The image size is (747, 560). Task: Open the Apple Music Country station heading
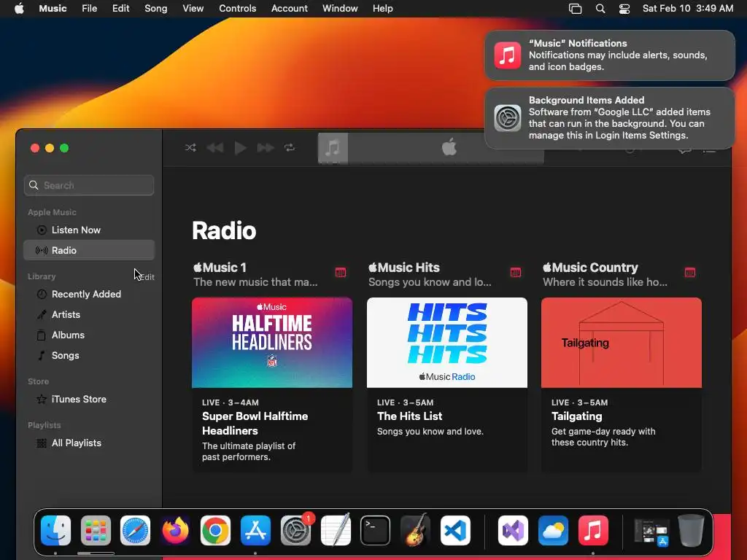point(590,268)
